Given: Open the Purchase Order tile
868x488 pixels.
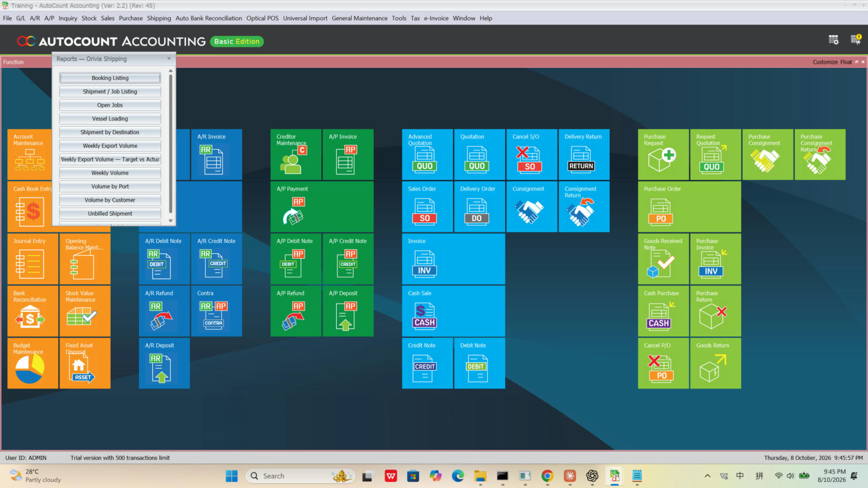Looking at the screenshot, I should click(689, 206).
